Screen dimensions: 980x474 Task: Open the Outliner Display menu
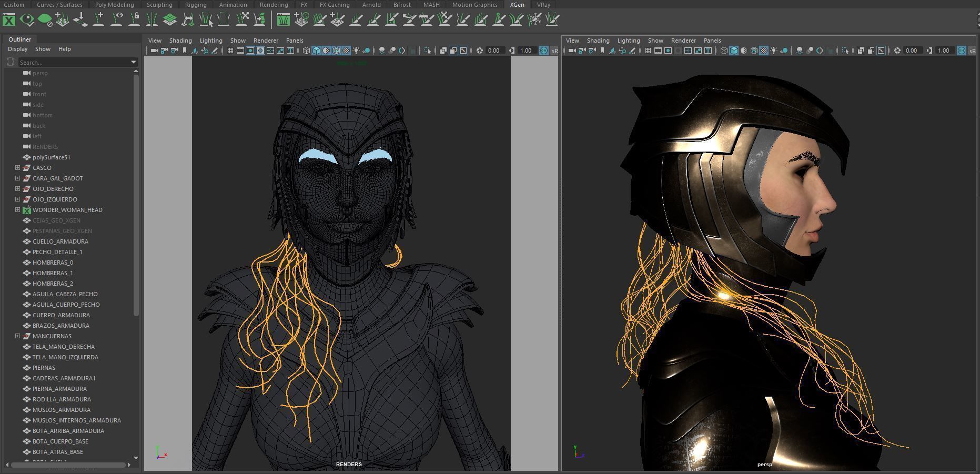tap(17, 49)
